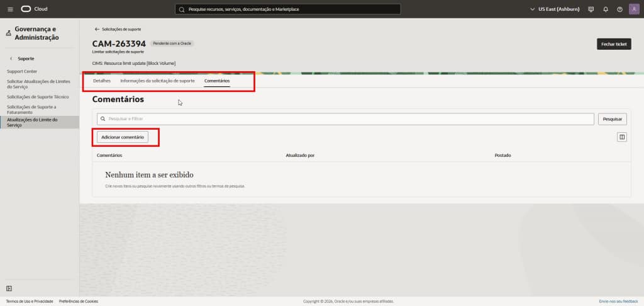Click the magnifier icon in Pesquisar e Filtrar
Image resolution: width=644 pixels, height=306 pixels.
coord(103,118)
